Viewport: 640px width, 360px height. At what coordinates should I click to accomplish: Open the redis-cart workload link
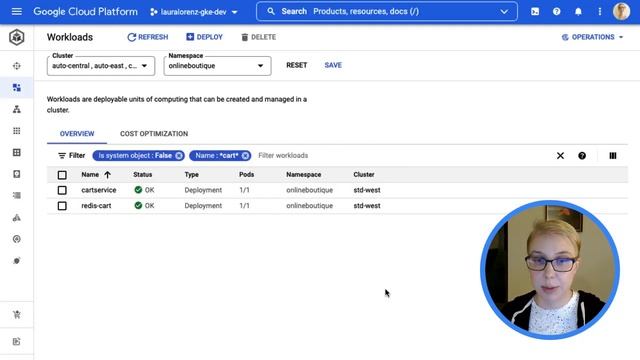point(96,206)
